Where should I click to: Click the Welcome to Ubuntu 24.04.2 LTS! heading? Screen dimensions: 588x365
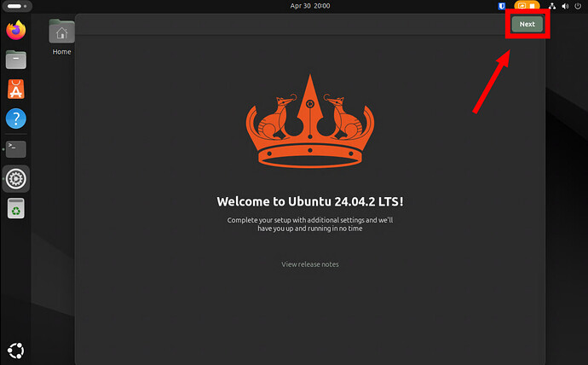[310, 202]
